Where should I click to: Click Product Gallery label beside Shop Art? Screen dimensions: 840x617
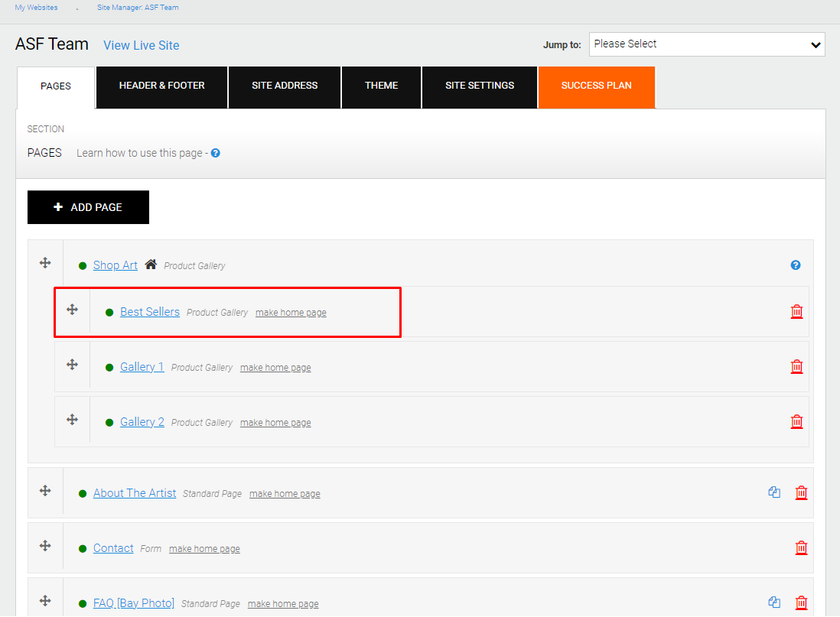[194, 266]
